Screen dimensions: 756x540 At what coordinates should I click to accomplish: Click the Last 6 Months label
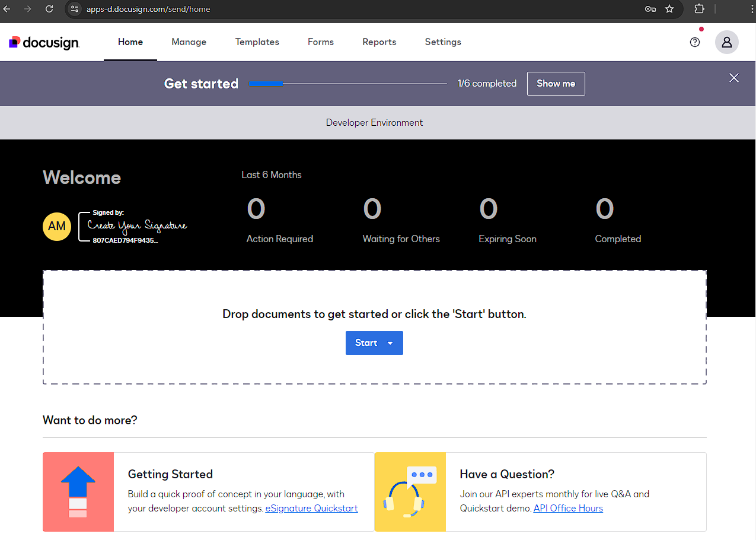click(272, 175)
